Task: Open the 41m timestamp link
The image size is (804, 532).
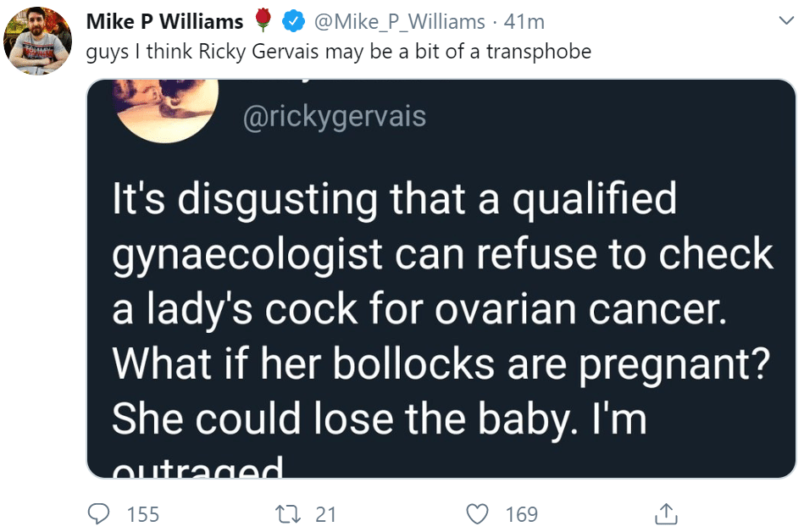Action: [524, 22]
